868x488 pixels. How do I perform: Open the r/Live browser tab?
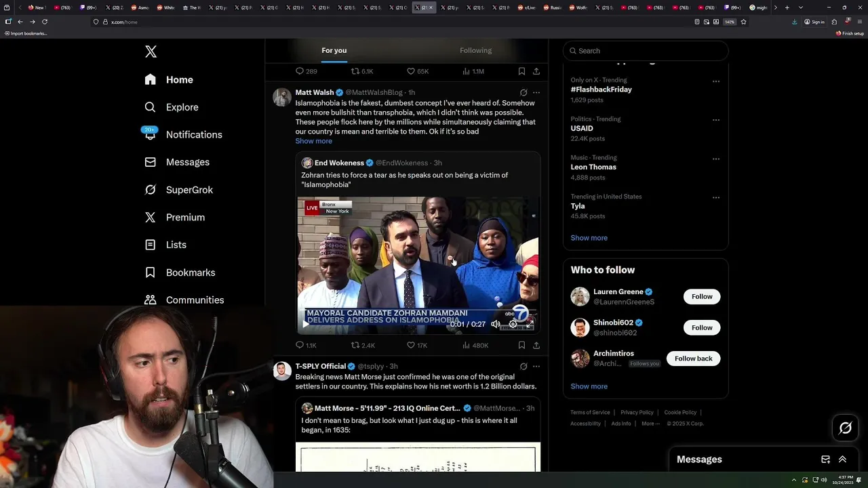(x=527, y=7)
